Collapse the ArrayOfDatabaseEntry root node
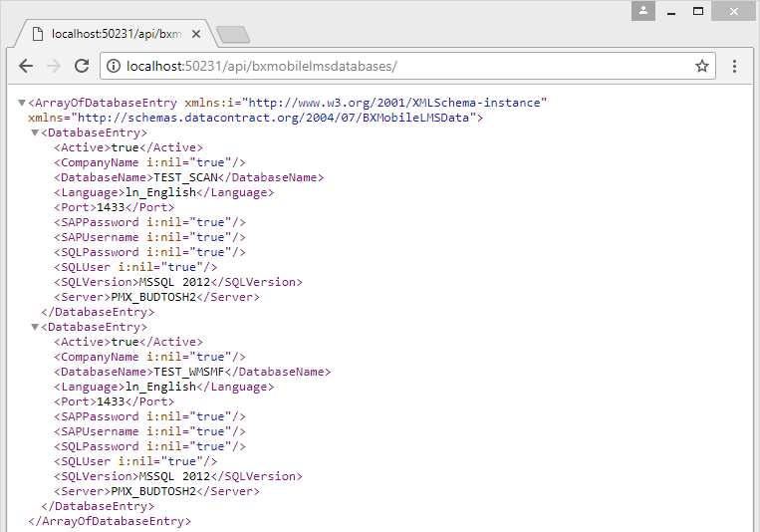Viewport: 760px width, 532px height. pos(23,103)
